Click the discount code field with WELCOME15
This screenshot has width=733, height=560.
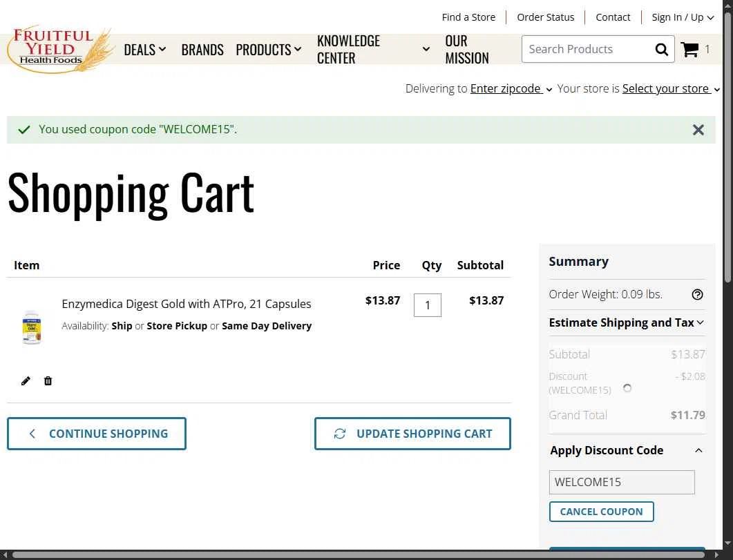click(622, 482)
